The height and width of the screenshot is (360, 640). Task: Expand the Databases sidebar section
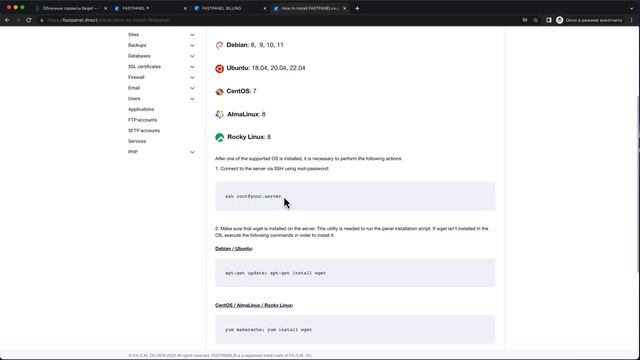click(x=192, y=56)
